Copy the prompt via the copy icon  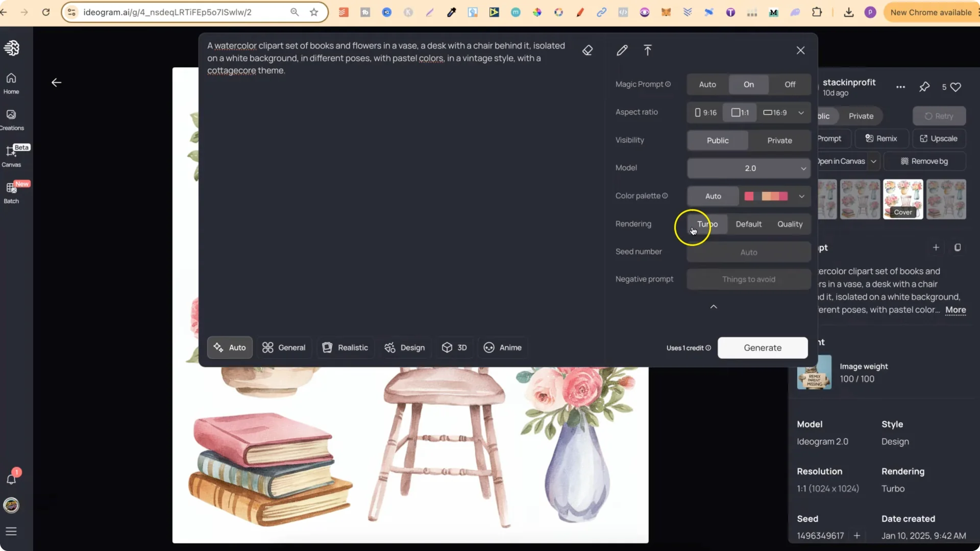958,247
